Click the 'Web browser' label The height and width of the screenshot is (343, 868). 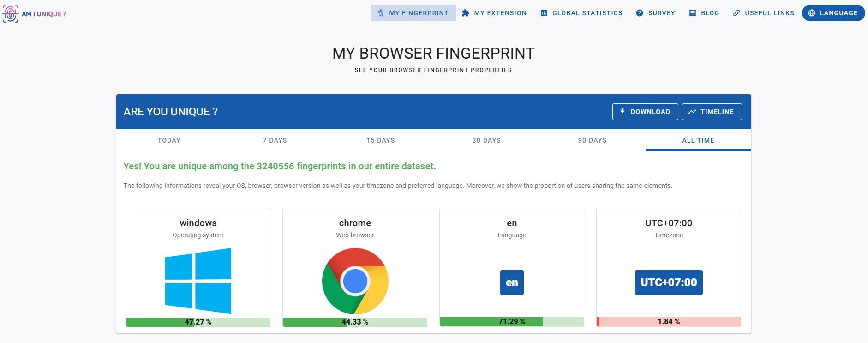pos(355,235)
